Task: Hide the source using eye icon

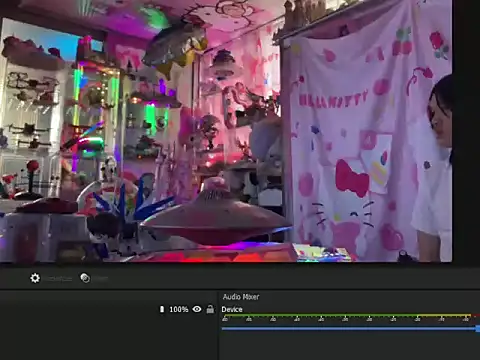Action: coord(197,309)
